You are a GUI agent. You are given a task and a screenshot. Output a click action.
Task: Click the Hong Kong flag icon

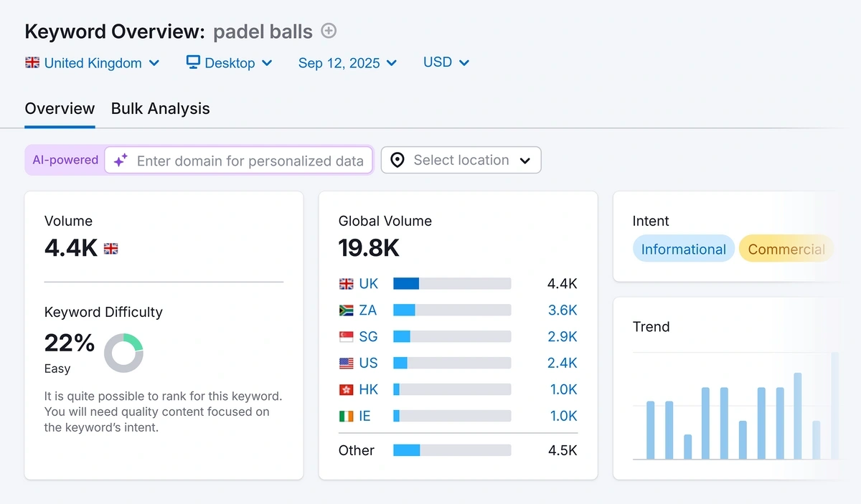pos(347,390)
